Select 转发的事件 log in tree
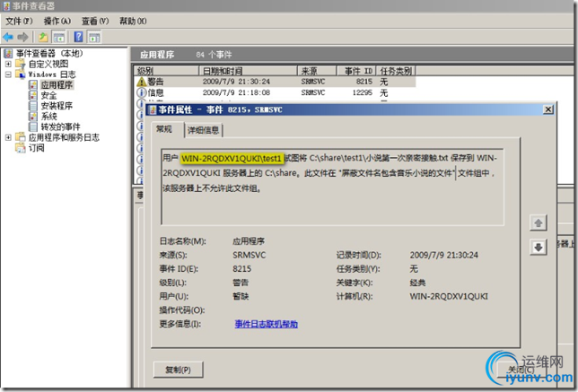This screenshot has width=578, height=392. 60,126
